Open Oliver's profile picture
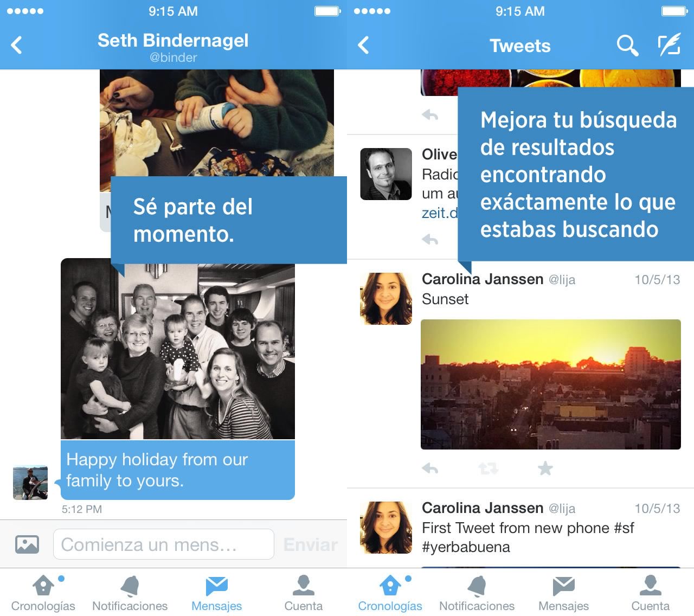This screenshot has height=616, width=694. 386,174
